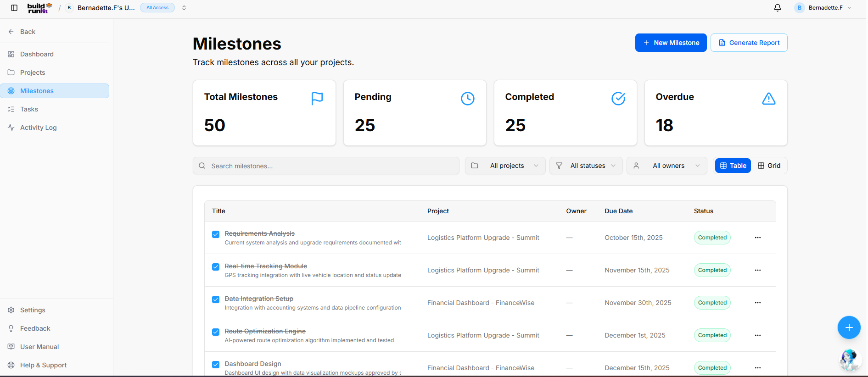Viewport: 868px width, 377px height.
Task: Open Projects in sidebar
Action: [55, 72]
